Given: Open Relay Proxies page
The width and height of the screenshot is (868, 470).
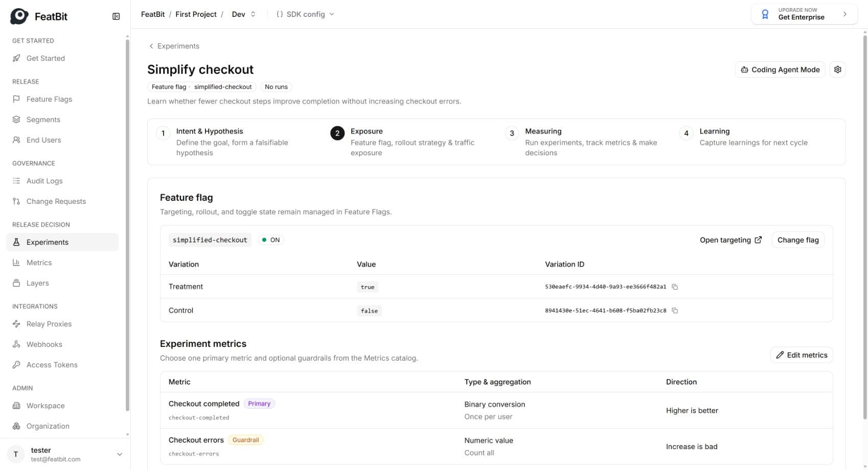Looking at the screenshot, I should [x=62, y=324].
